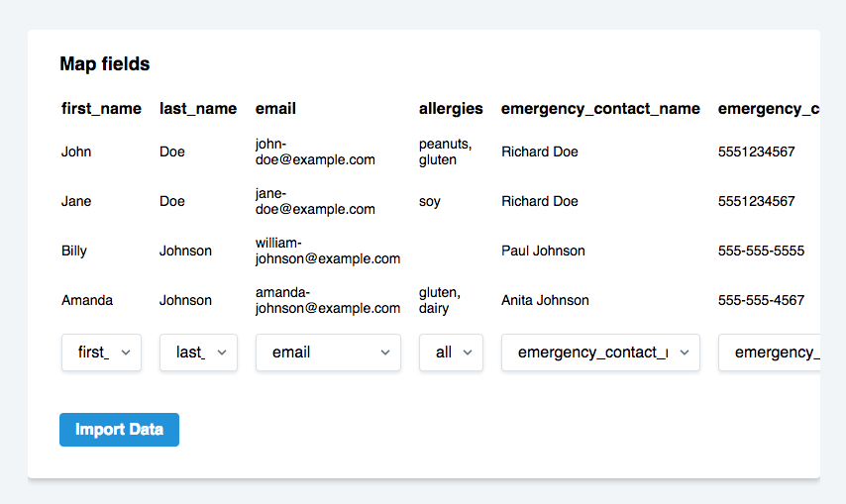846x504 pixels.
Task: Open the allergies mapping dropdown
Action: pyautogui.click(x=451, y=353)
